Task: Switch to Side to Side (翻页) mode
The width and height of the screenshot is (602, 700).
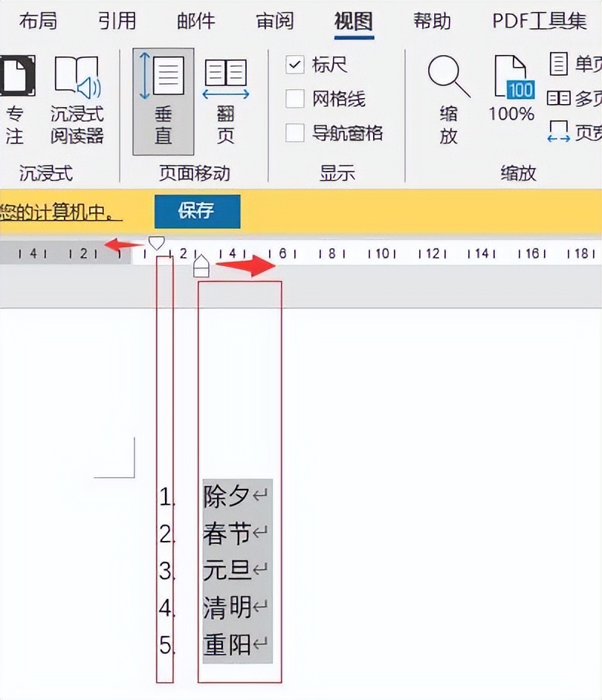Action: [225, 101]
